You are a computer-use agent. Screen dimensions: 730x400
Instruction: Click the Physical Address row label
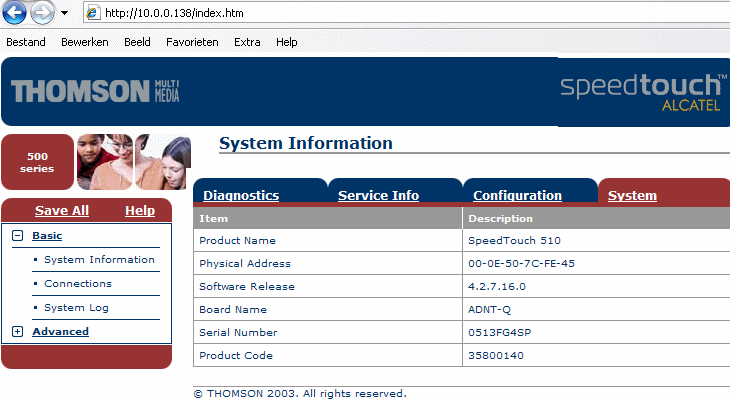pos(245,264)
